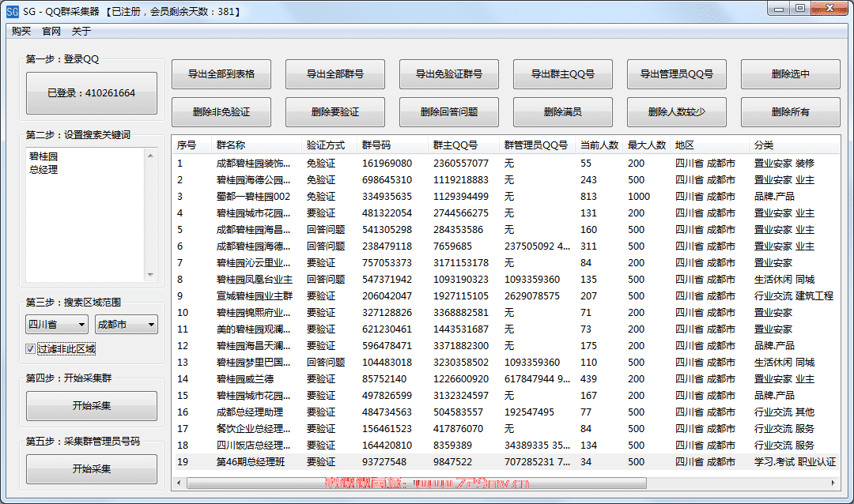Sort by 群主QQ号 column header

pos(464,145)
